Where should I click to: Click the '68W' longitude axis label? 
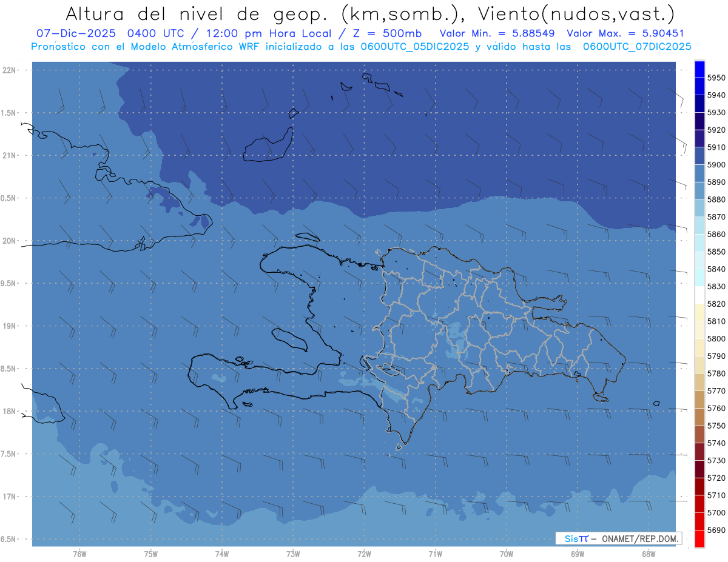coord(648,554)
